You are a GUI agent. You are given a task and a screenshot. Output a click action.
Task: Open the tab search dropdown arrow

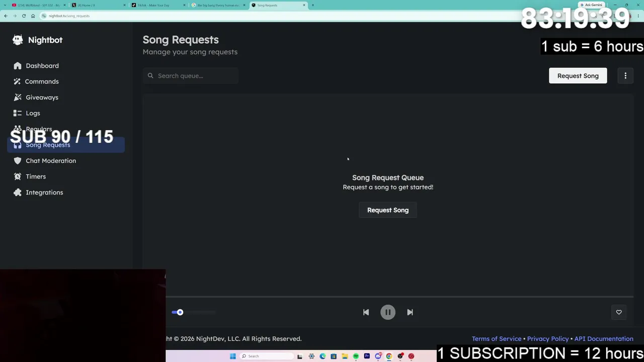[x=5, y=5]
